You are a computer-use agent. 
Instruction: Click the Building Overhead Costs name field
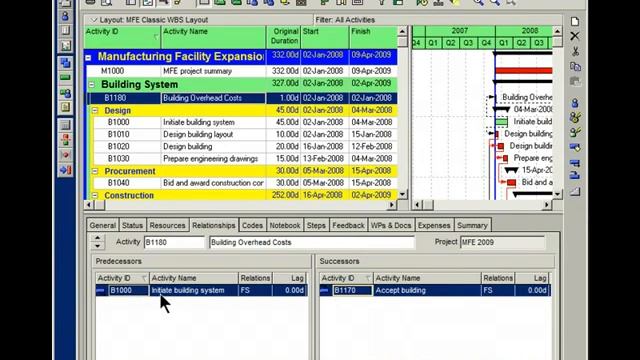click(312, 242)
